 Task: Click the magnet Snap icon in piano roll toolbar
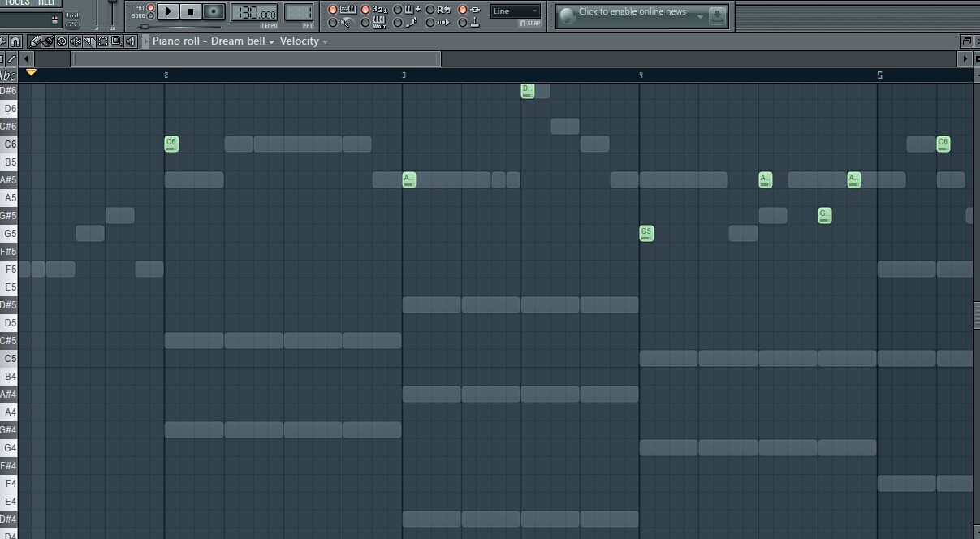[x=15, y=41]
